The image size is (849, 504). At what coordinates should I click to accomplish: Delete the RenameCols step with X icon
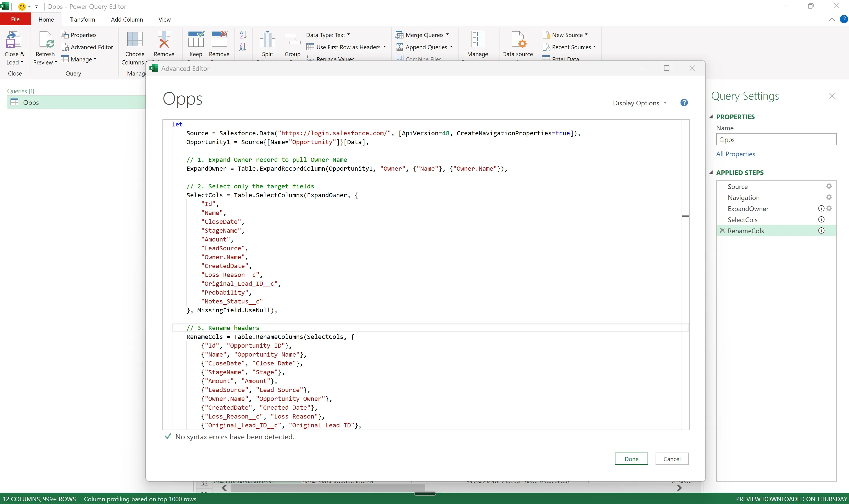722,231
